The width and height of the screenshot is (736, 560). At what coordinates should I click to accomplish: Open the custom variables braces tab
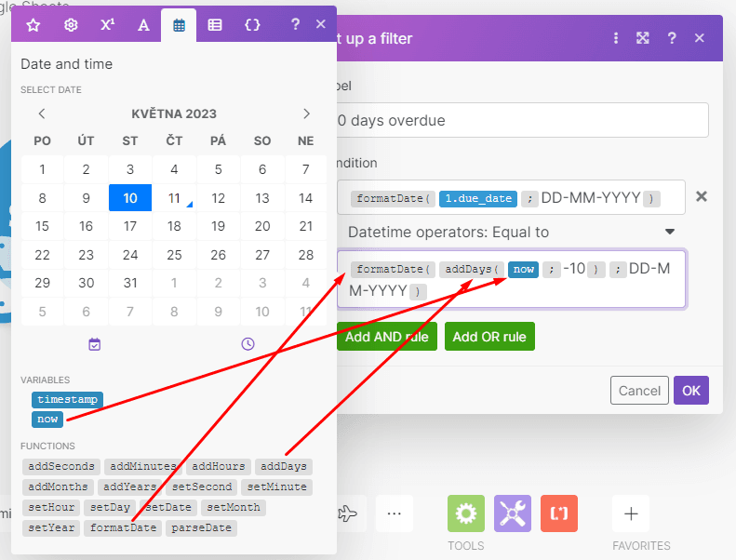click(252, 25)
